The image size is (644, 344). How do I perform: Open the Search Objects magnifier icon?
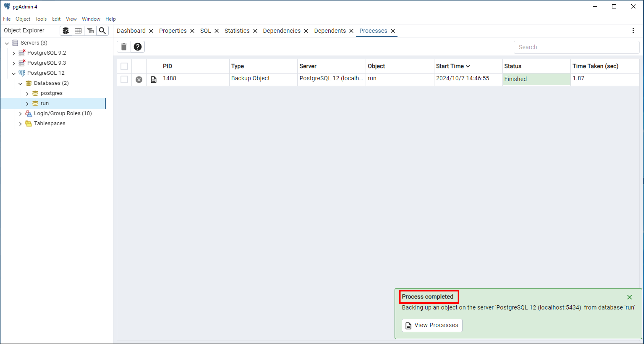[102, 31]
